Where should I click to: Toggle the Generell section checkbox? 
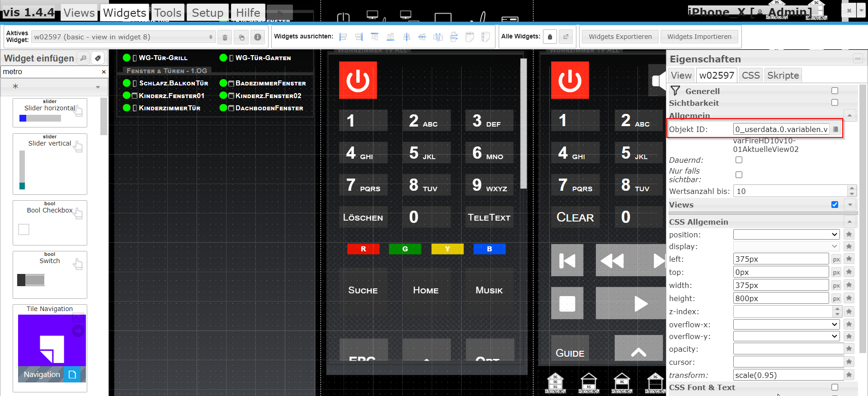click(x=835, y=91)
